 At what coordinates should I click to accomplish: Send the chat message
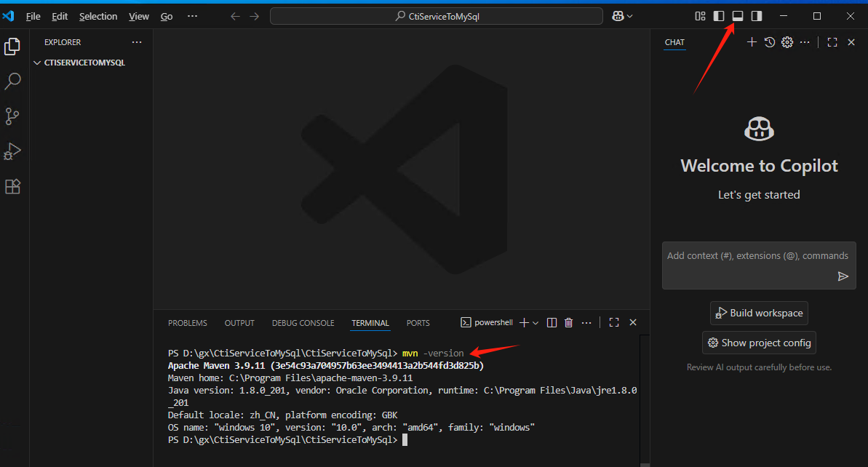pos(843,276)
